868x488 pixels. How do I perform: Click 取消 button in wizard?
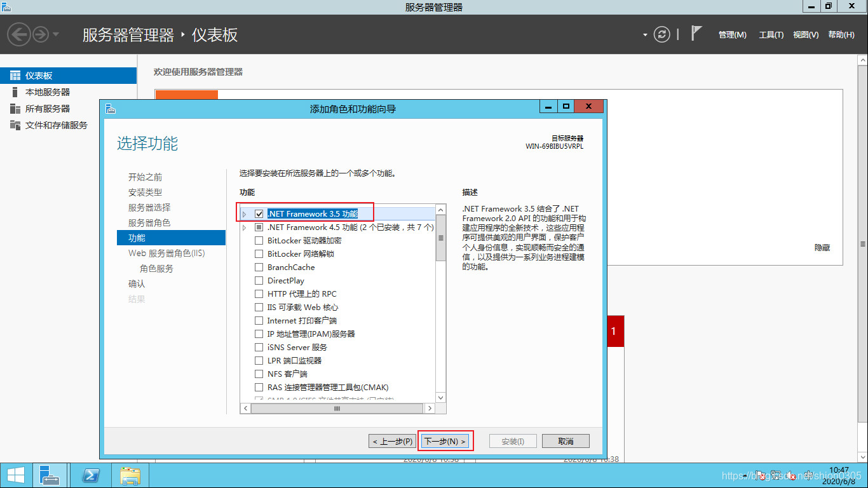click(566, 441)
